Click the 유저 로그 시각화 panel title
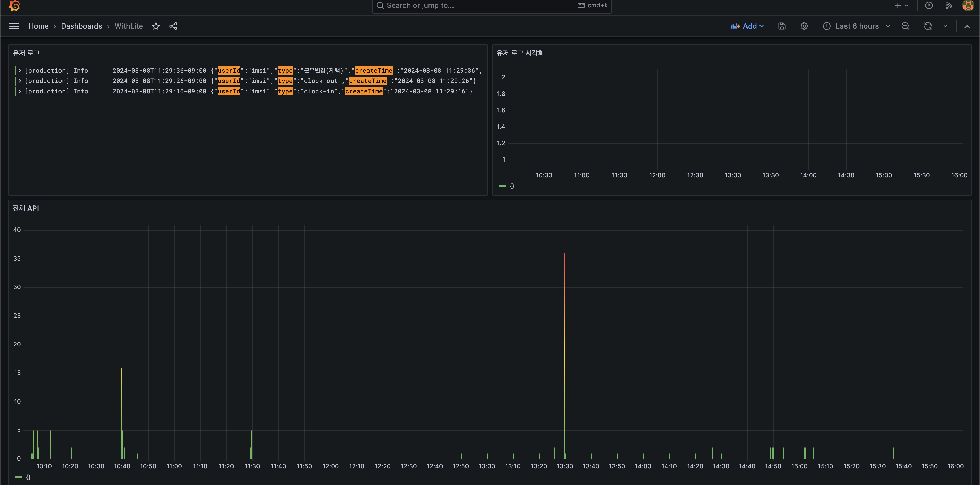The width and height of the screenshot is (980, 485). coord(520,53)
